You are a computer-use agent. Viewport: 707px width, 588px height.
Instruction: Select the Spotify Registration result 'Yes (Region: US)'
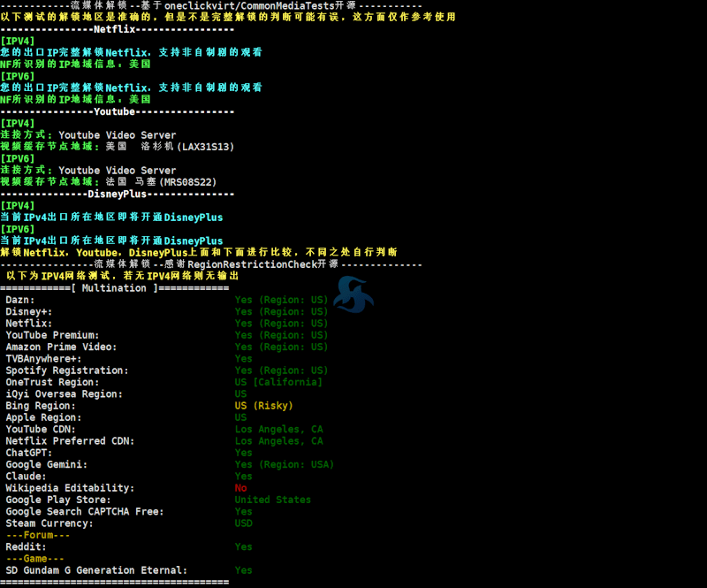click(281, 370)
